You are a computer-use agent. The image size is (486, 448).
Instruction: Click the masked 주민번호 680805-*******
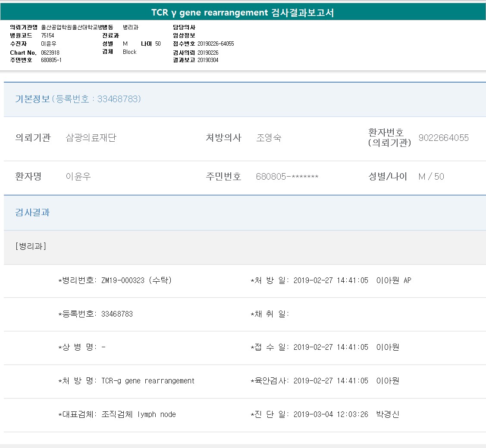(287, 177)
